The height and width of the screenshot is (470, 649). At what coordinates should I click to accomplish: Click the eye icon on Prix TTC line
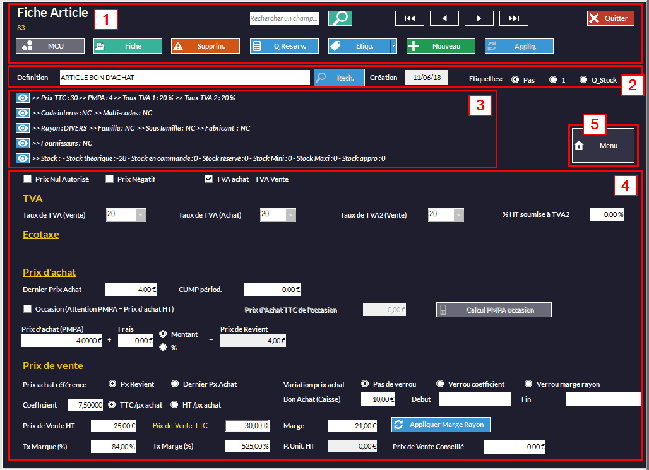tap(23, 99)
